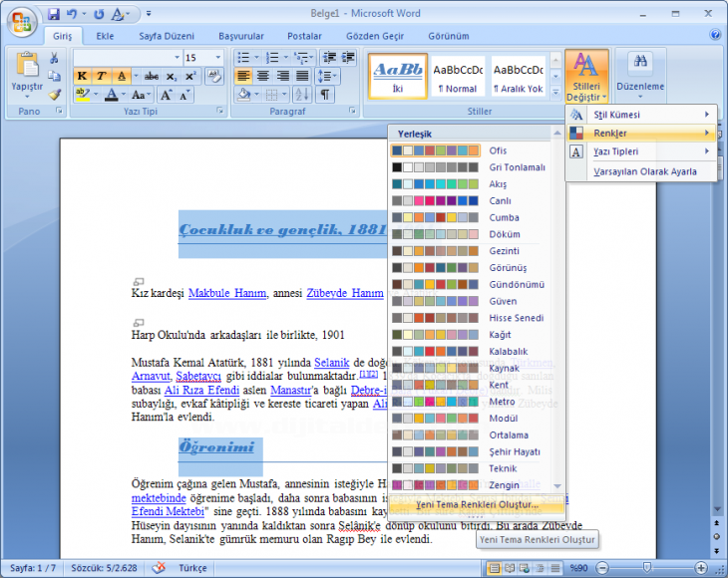728x578 pixels.
Task: Show paragraph marks with pilcrow icon
Action: (325, 95)
